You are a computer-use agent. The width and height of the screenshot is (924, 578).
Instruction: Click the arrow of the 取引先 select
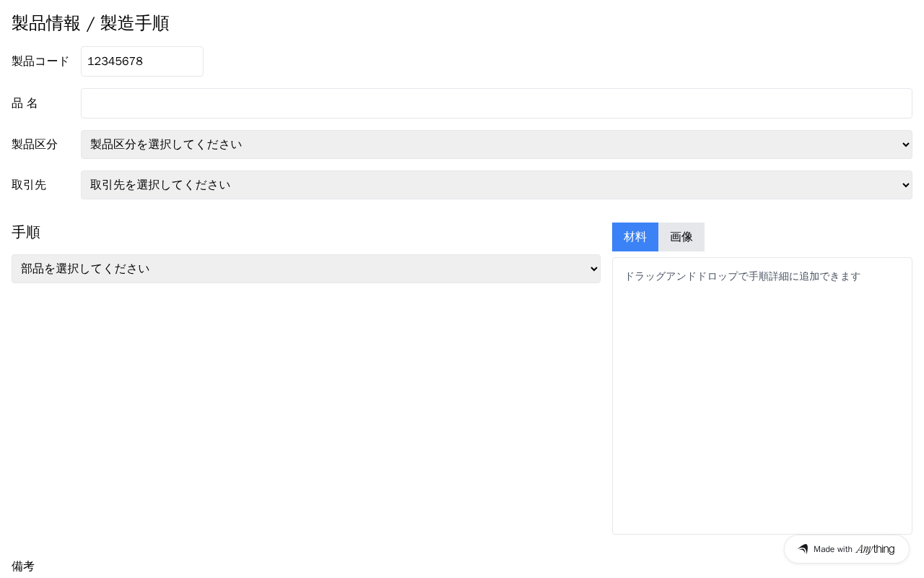906,185
